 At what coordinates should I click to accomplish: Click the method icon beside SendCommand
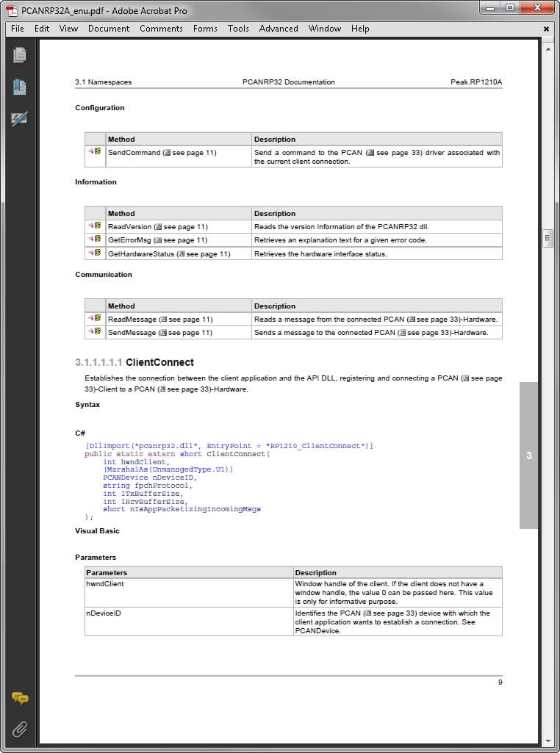coord(94,152)
